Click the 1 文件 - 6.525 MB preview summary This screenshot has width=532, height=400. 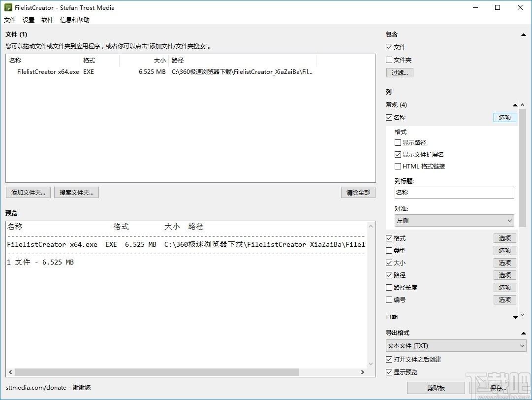click(x=40, y=262)
